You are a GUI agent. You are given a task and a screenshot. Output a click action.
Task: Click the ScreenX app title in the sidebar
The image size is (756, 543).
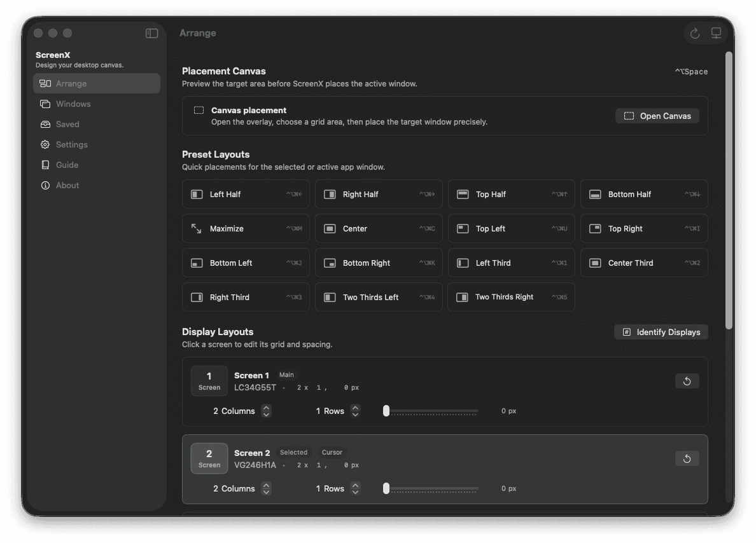pos(53,55)
